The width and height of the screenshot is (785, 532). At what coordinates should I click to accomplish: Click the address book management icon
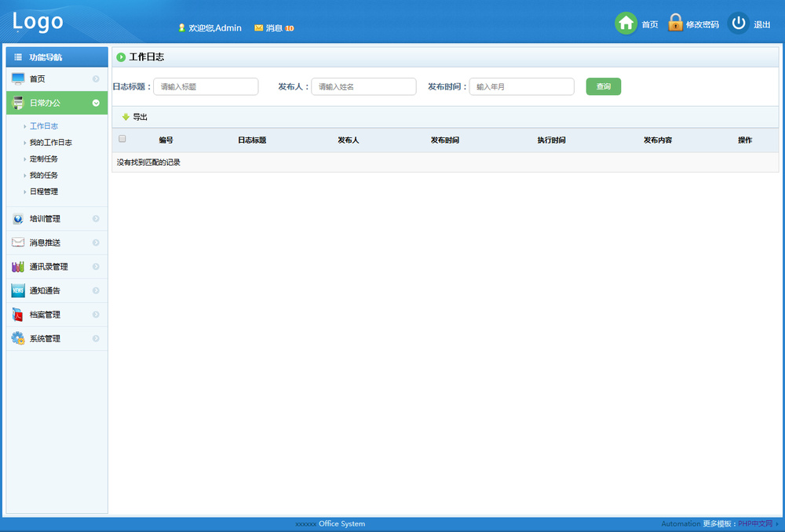(18, 267)
